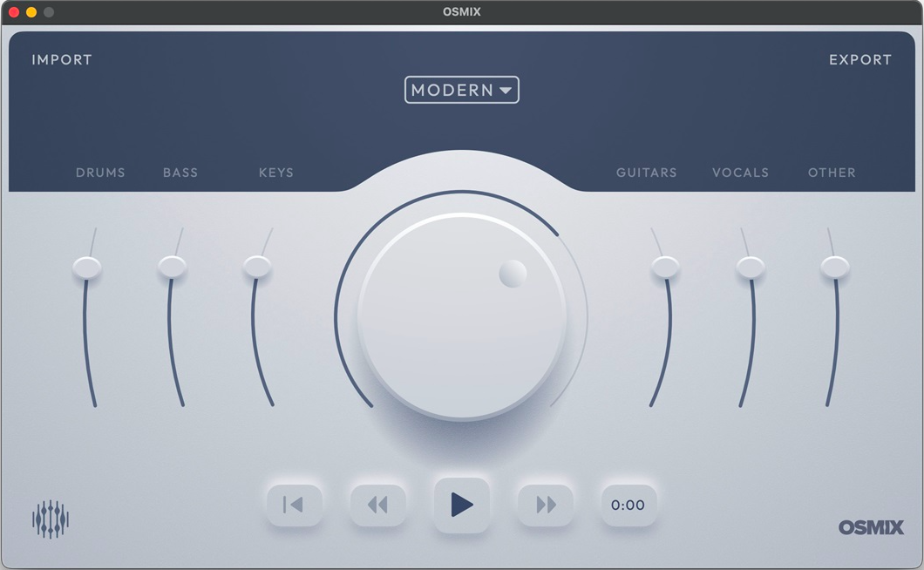Click the BASS label
The image size is (924, 570).
(180, 173)
